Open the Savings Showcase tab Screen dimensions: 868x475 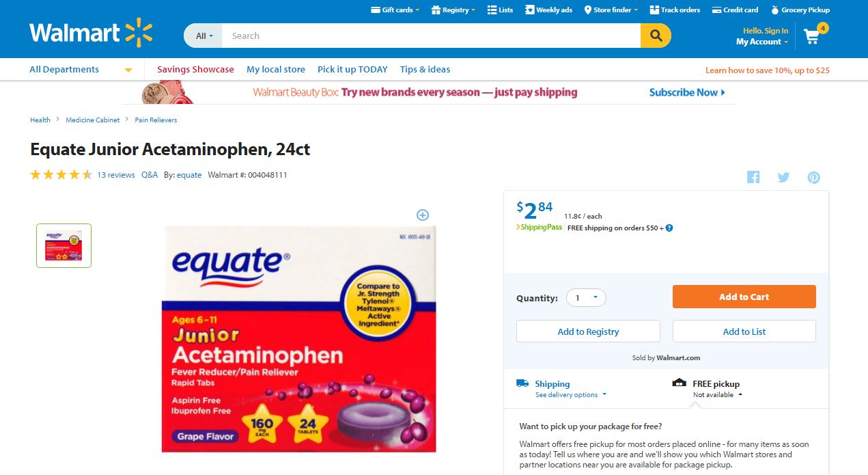(195, 69)
